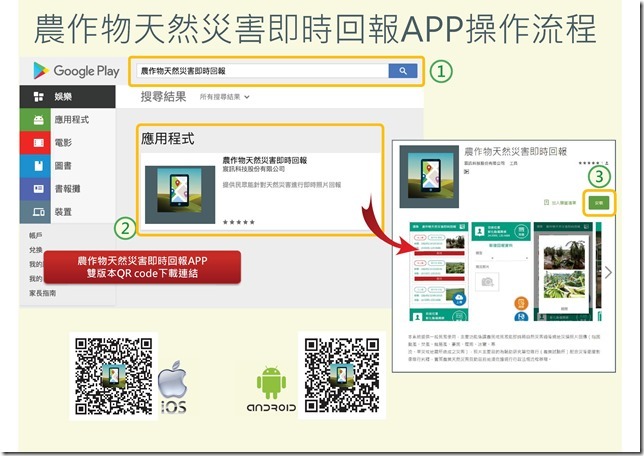The width and height of the screenshot is (644, 456).
Task: Click the app icon in search result
Action: point(180,195)
